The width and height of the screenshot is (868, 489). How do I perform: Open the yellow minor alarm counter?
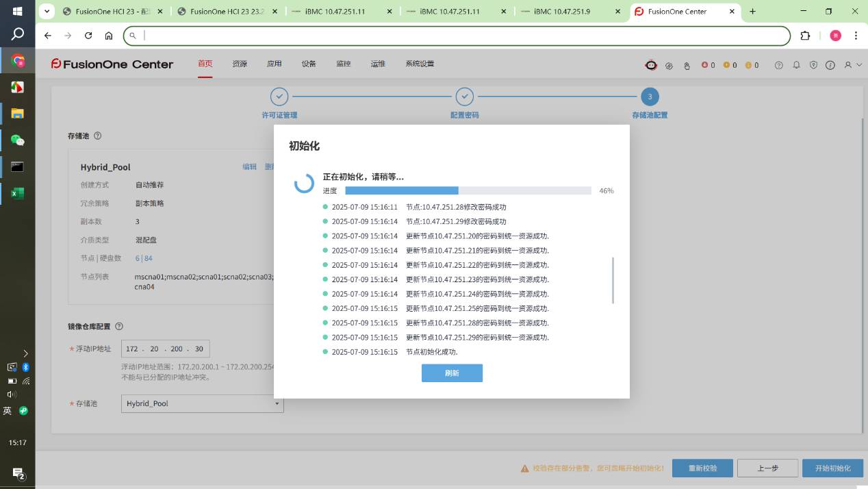[x=752, y=65]
